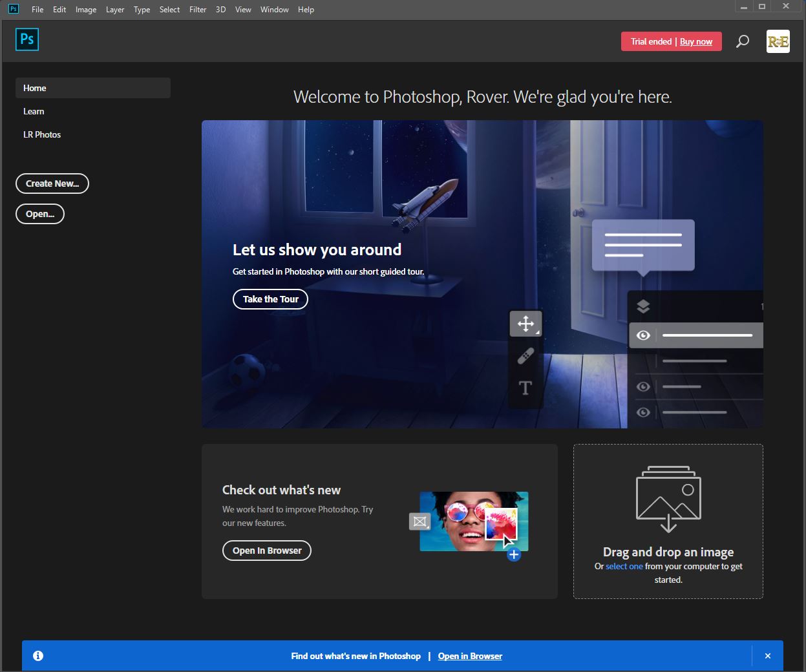Open the 3D menu

pyautogui.click(x=220, y=10)
